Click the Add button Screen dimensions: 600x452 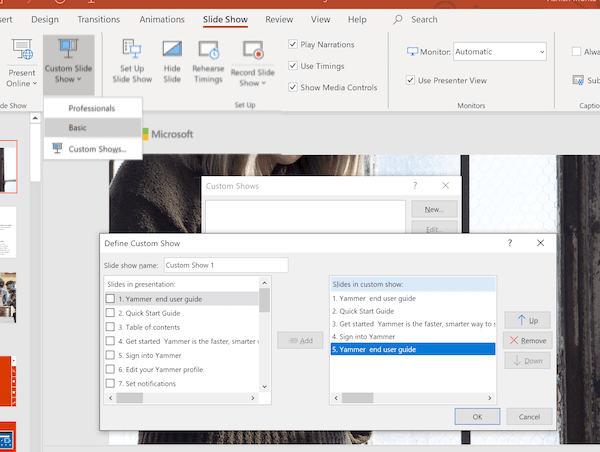[x=300, y=340]
